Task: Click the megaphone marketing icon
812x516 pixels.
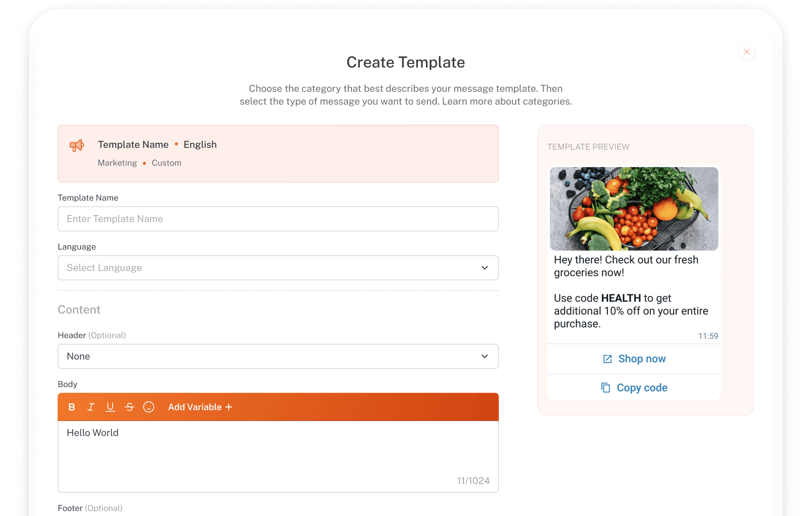Action: 77,146
